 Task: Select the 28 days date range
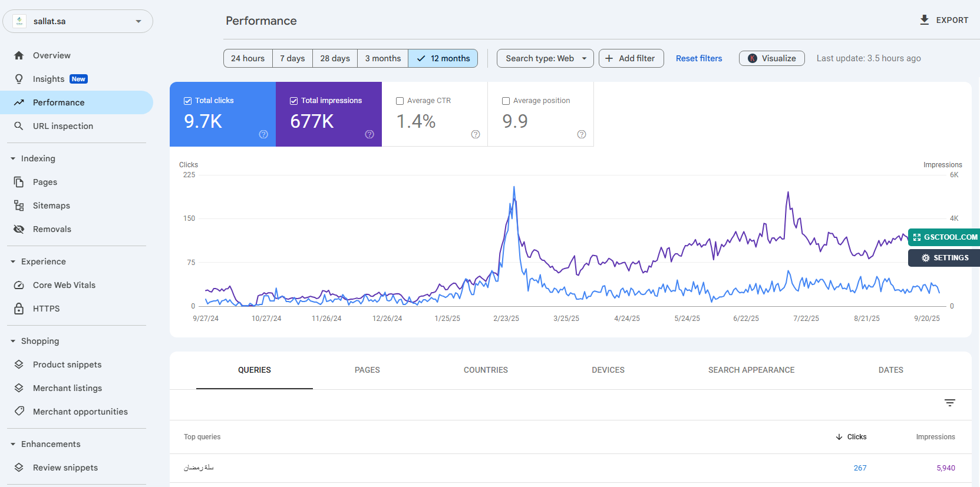(x=335, y=58)
